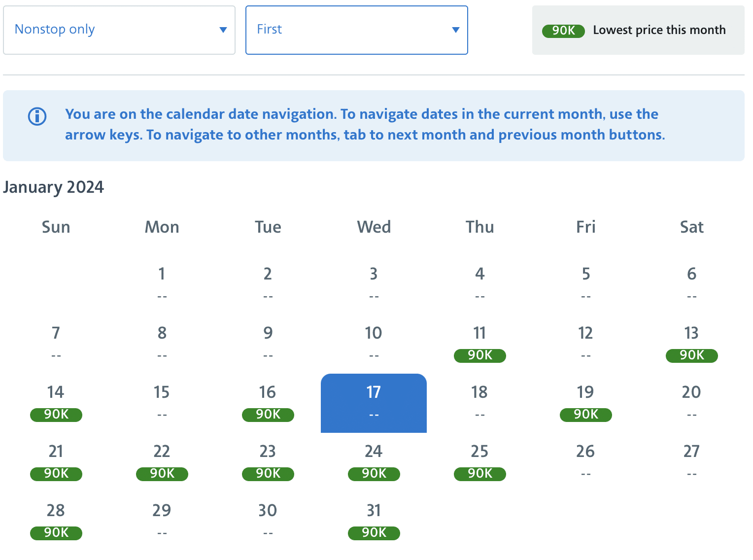Select January 1 date cell
Viewport: 753px width, 560px height.
[x=162, y=284]
